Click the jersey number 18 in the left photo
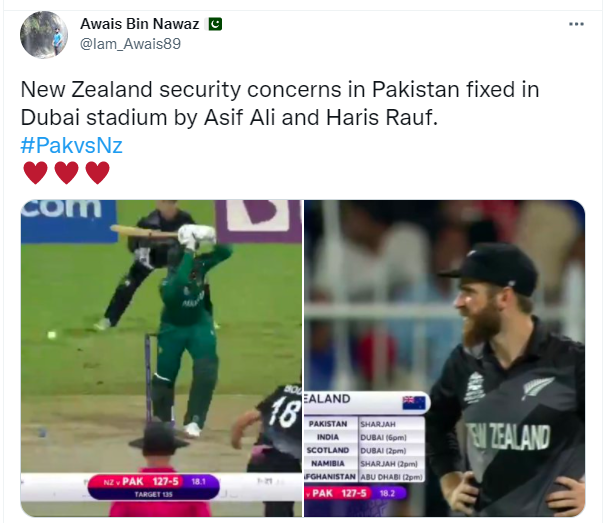This screenshot has height=523, width=605. point(285,411)
